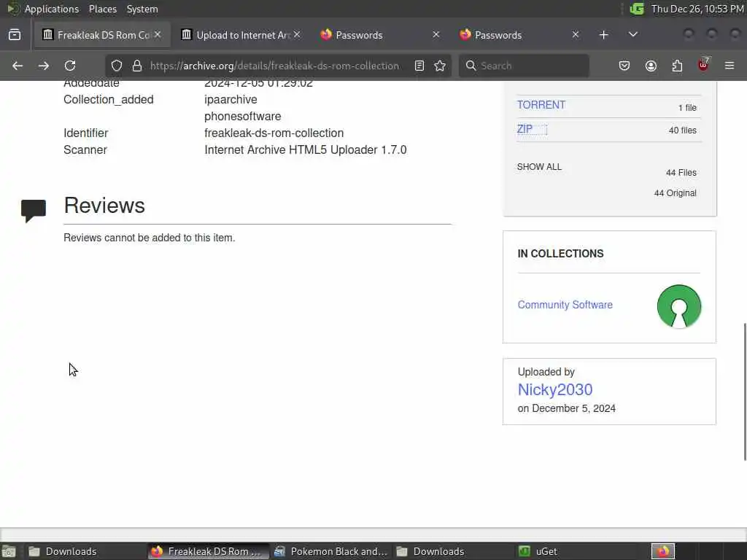Click the 44 Original files count
The height and width of the screenshot is (560, 747).
(x=675, y=192)
